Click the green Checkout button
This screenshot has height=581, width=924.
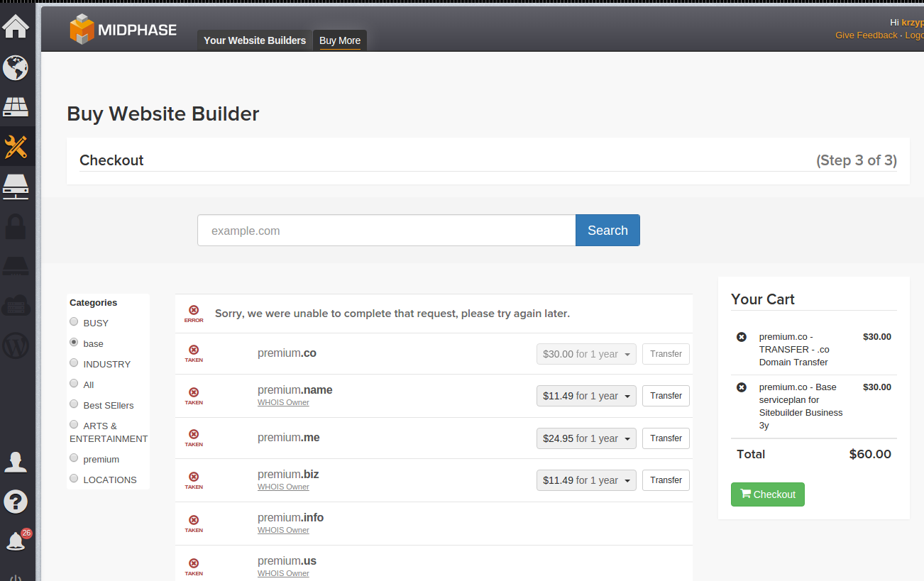[x=768, y=494]
